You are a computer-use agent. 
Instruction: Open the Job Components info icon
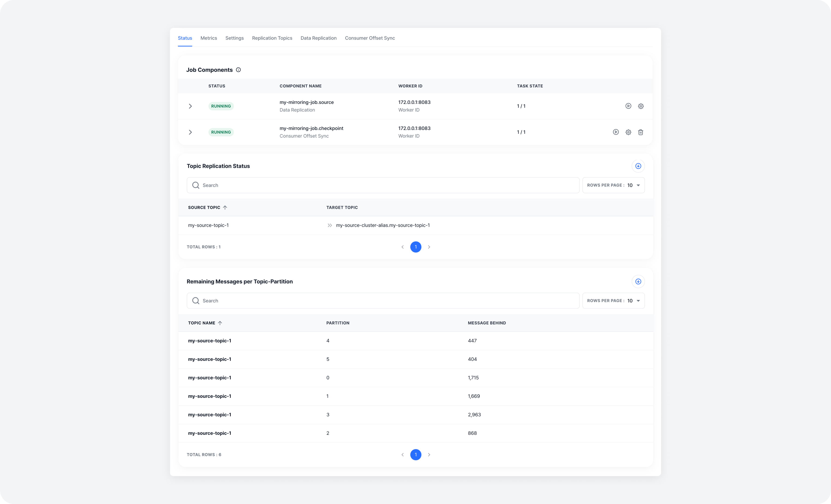point(238,70)
